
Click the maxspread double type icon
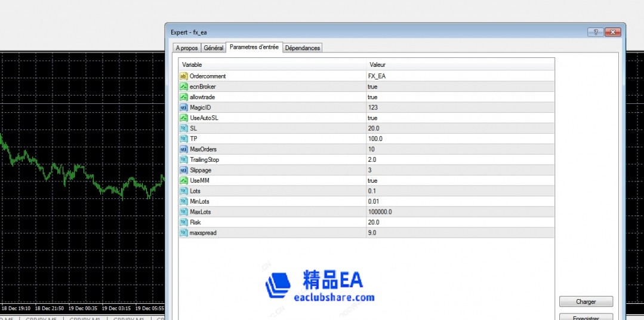pos(184,233)
